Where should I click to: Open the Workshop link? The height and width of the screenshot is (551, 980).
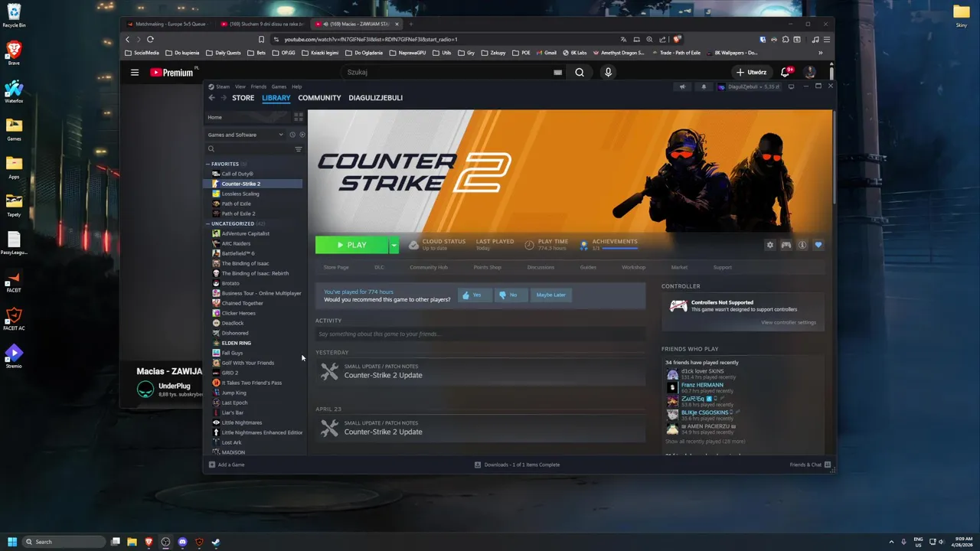click(x=633, y=267)
